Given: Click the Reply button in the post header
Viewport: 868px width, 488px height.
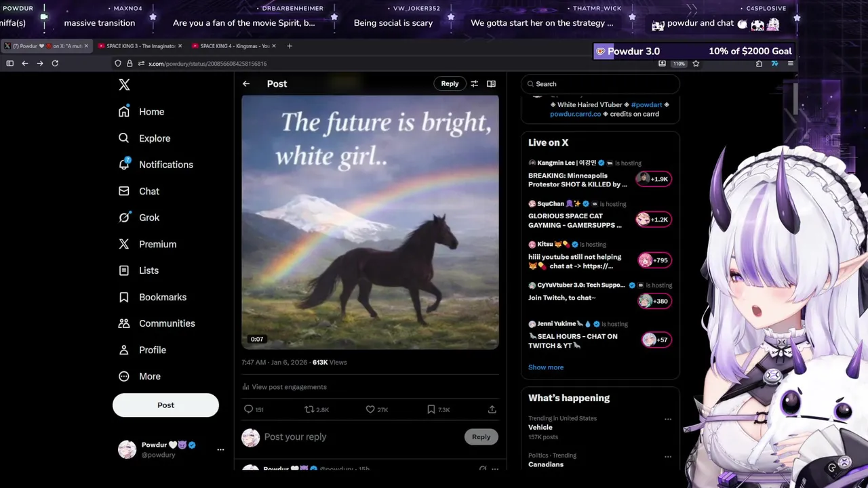Looking at the screenshot, I should pyautogui.click(x=450, y=83).
